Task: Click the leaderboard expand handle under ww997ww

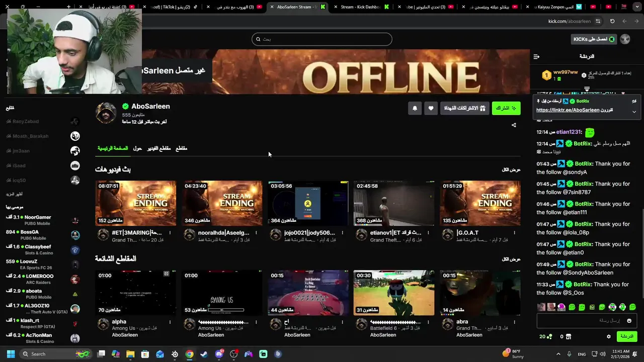Action: pyautogui.click(x=587, y=89)
